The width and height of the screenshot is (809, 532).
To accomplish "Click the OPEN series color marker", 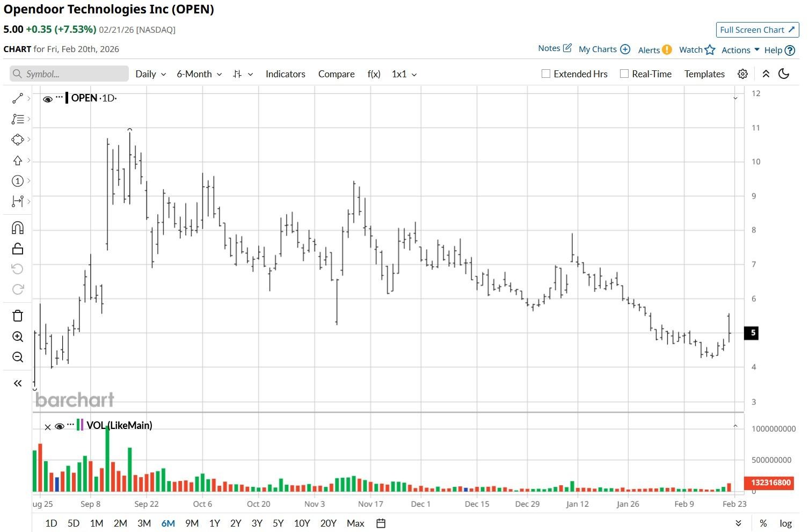I will pos(67,98).
